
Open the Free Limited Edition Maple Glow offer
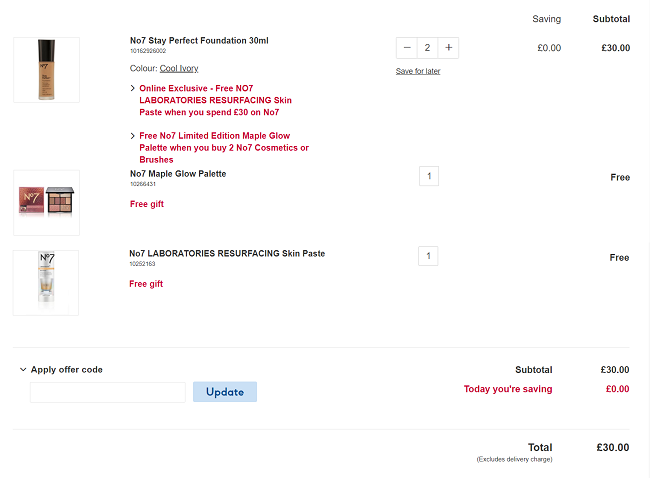click(224, 148)
